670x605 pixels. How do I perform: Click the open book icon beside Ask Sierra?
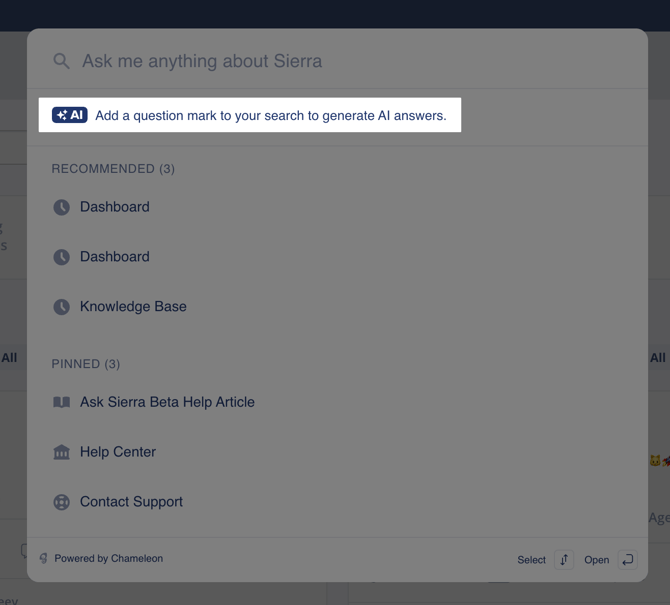click(62, 402)
